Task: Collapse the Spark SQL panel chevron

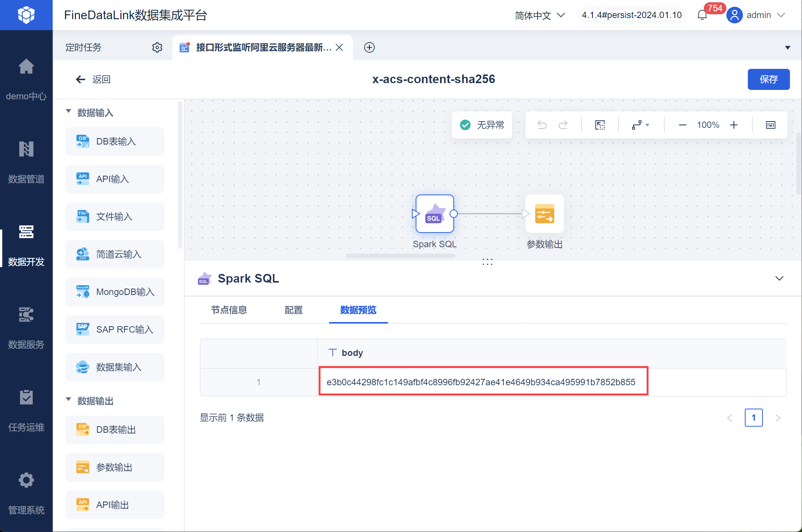Action: click(779, 278)
